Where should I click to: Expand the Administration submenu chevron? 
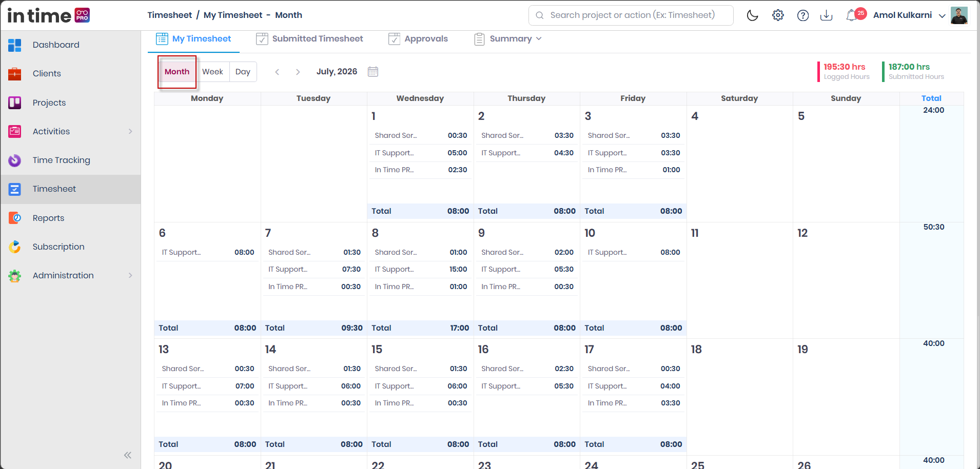tap(130, 275)
